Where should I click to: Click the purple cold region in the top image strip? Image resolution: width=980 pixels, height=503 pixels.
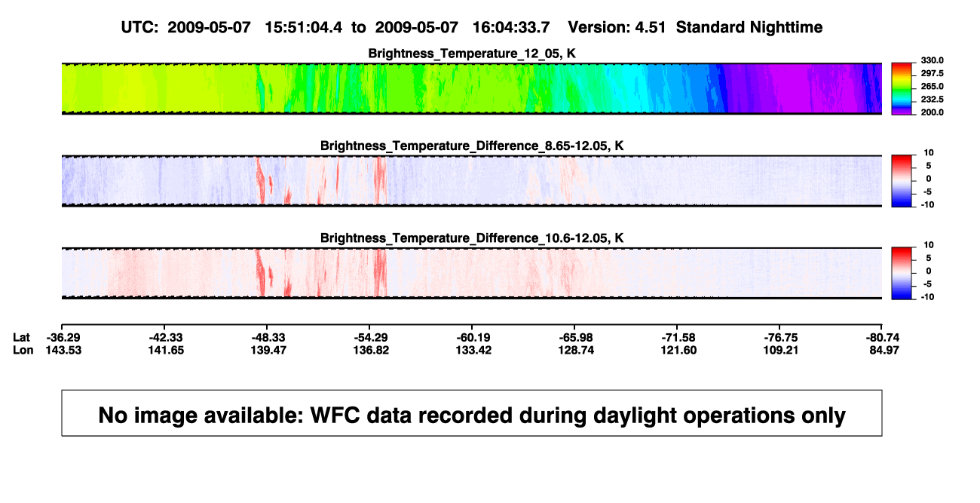coord(792,89)
